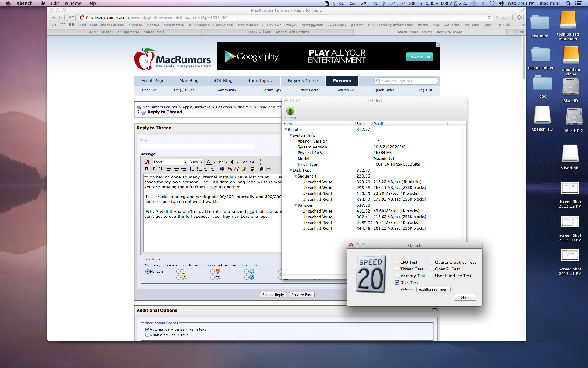Click the Preview Post button
The height and width of the screenshot is (368, 588).
[x=301, y=295]
